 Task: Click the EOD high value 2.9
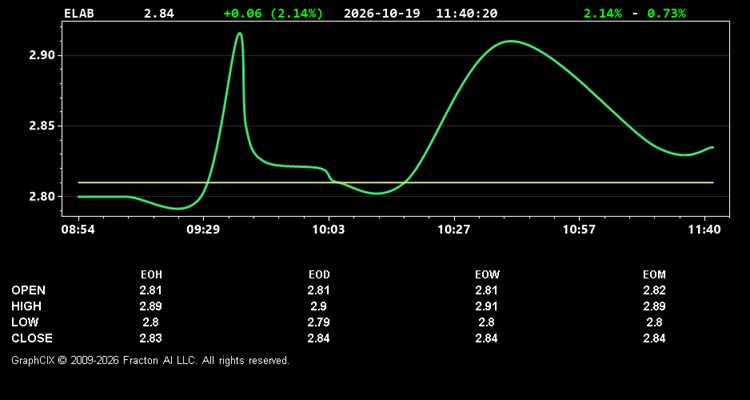319,306
